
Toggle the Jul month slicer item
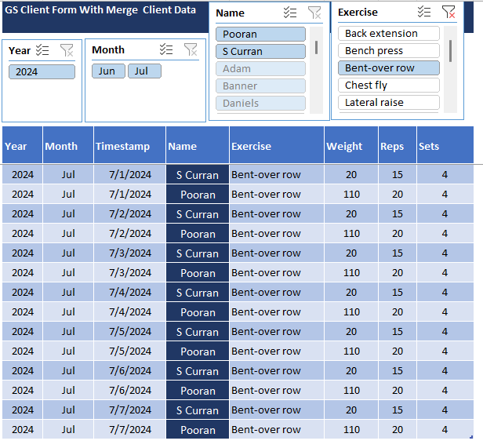point(144,71)
